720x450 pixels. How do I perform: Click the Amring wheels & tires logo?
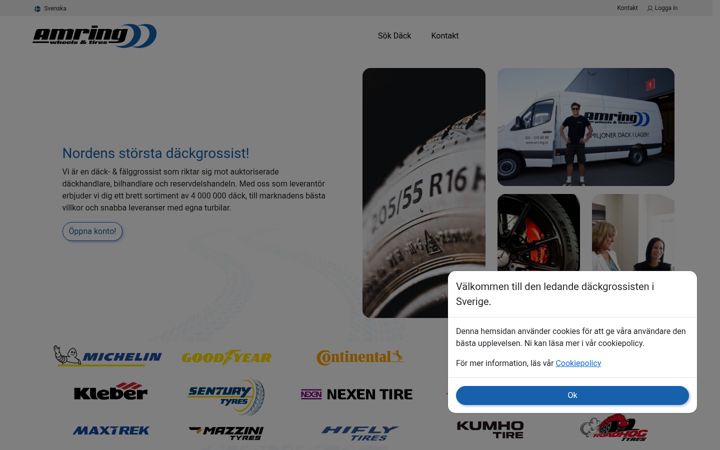pos(95,36)
